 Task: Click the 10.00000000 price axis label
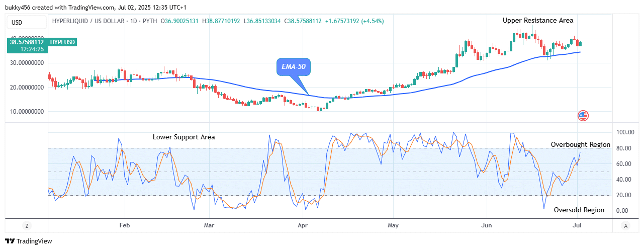[x=28, y=111]
